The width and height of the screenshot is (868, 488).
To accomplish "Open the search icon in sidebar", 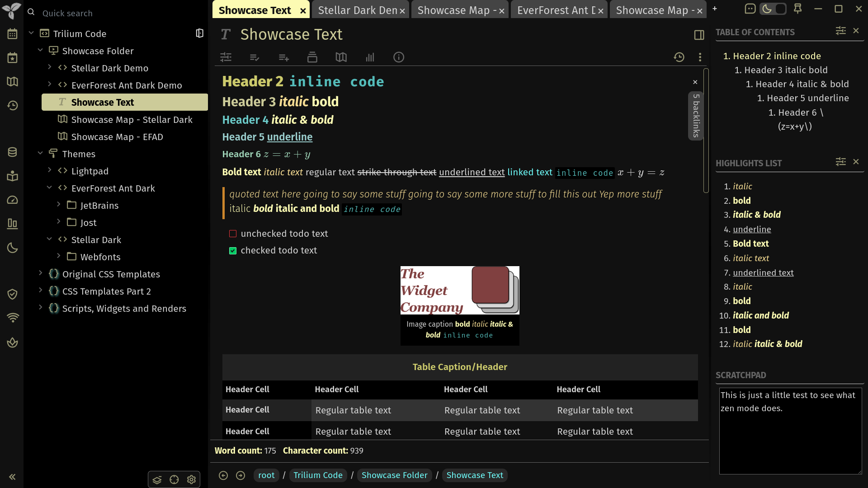I will click(32, 13).
